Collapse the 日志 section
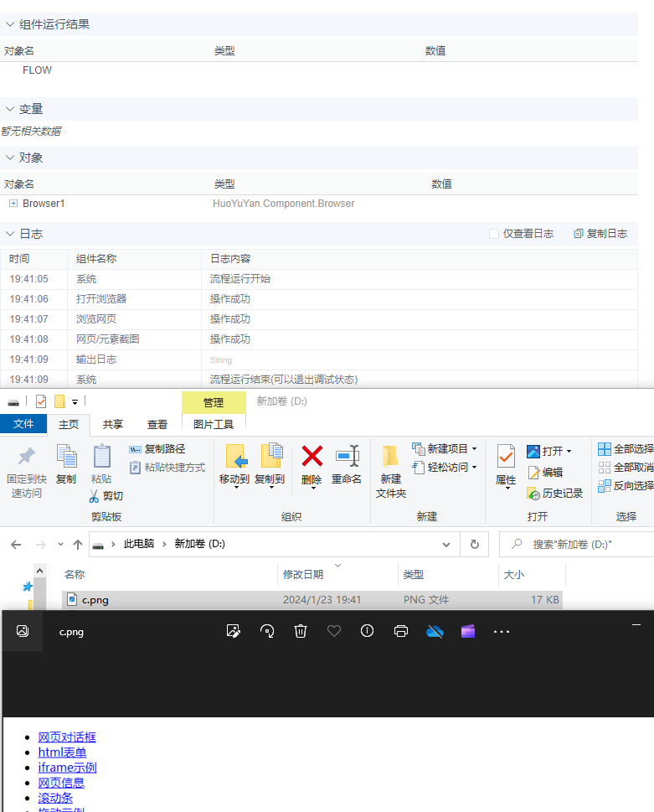The height and width of the screenshot is (812, 654). [10, 234]
